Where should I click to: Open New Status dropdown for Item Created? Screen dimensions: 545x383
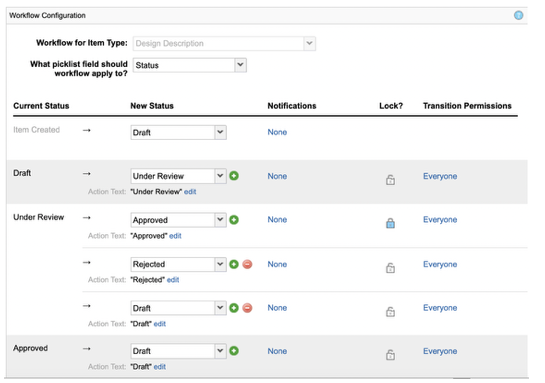179,132
